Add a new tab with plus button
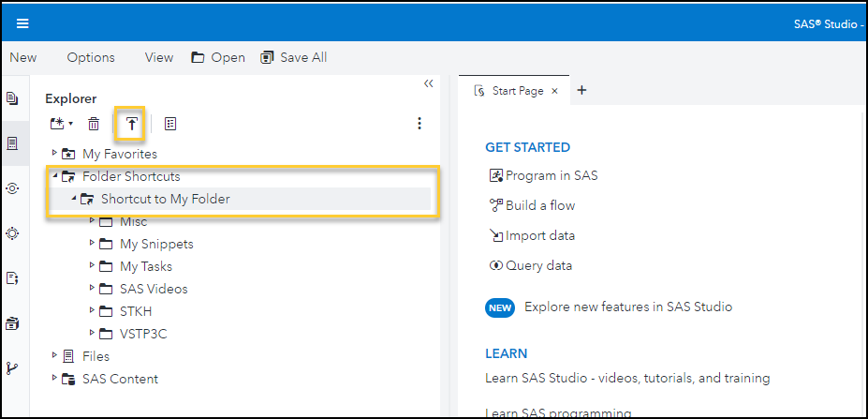The height and width of the screenshot is (419, 868). coord(581,91)
